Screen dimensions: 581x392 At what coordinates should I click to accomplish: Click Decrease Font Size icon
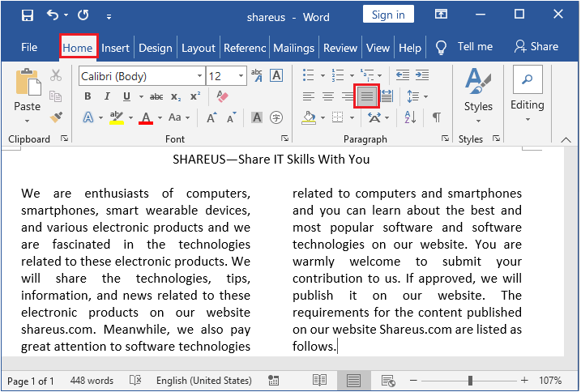click(x=232, y=117)
